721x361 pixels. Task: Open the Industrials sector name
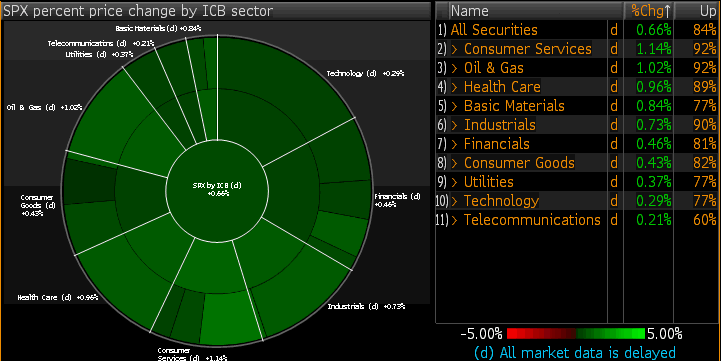[x=499, y=125]
